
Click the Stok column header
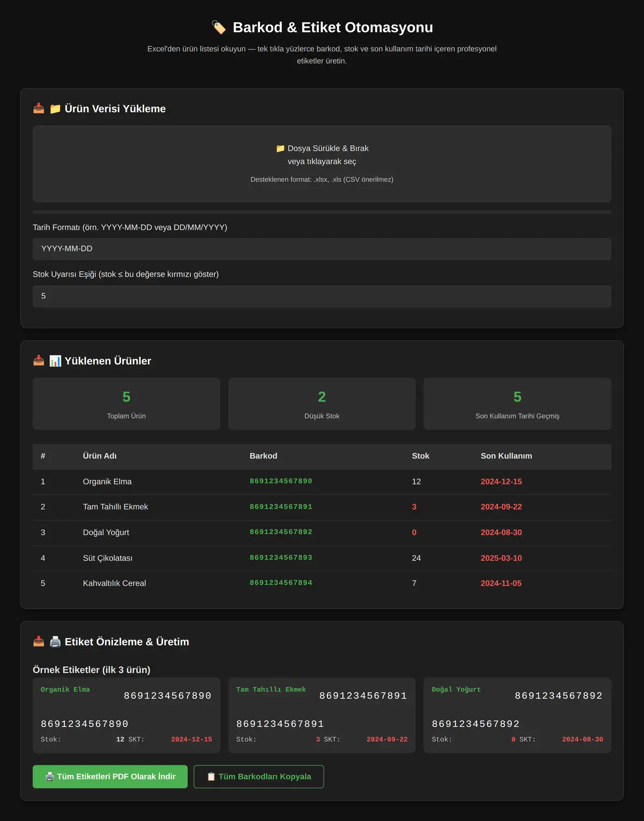coord(421,456)
